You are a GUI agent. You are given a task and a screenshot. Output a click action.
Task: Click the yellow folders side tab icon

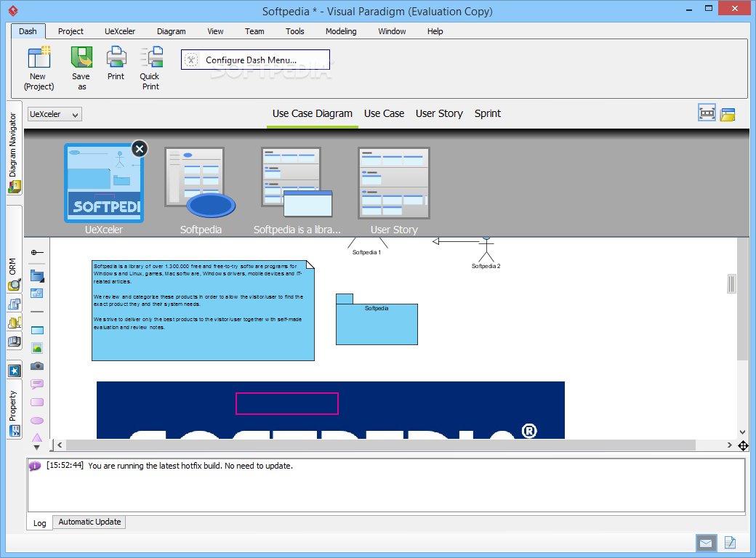pyautogui.click(x=15, y=323)
